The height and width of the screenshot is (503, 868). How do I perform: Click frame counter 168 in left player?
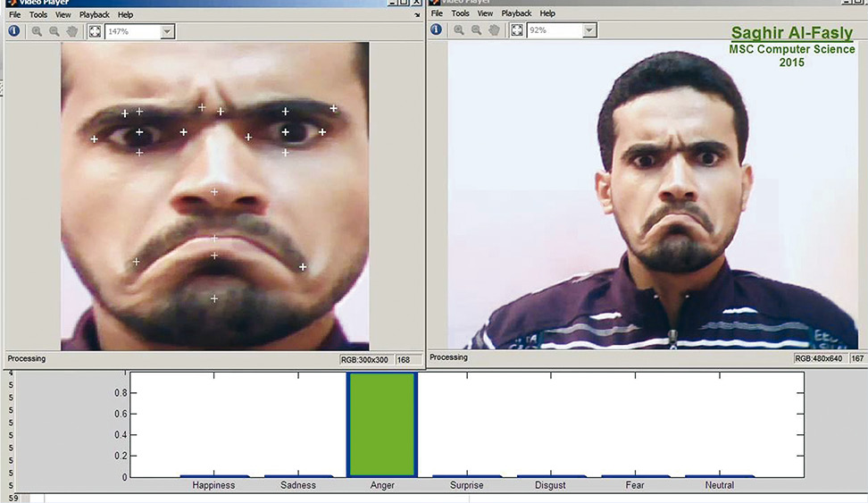point(408,359)
